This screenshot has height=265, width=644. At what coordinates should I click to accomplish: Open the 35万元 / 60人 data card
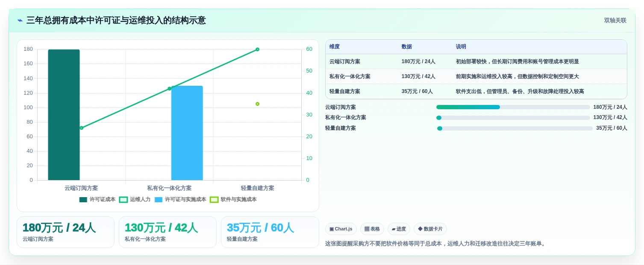click(x=270, y=232)
